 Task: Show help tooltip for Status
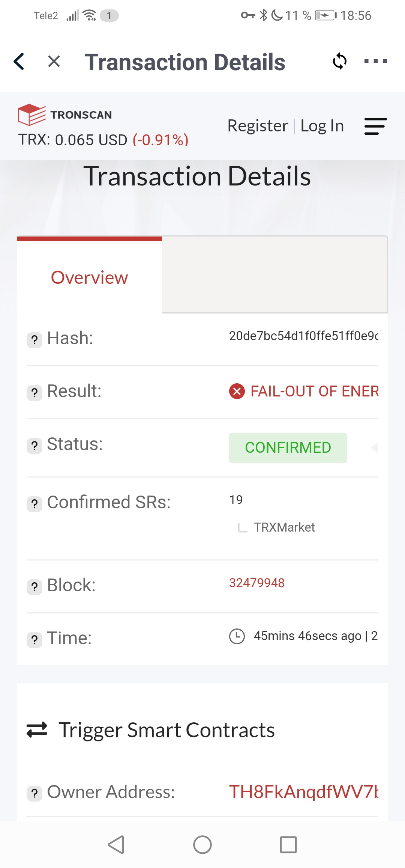click(x=34, y=446)
